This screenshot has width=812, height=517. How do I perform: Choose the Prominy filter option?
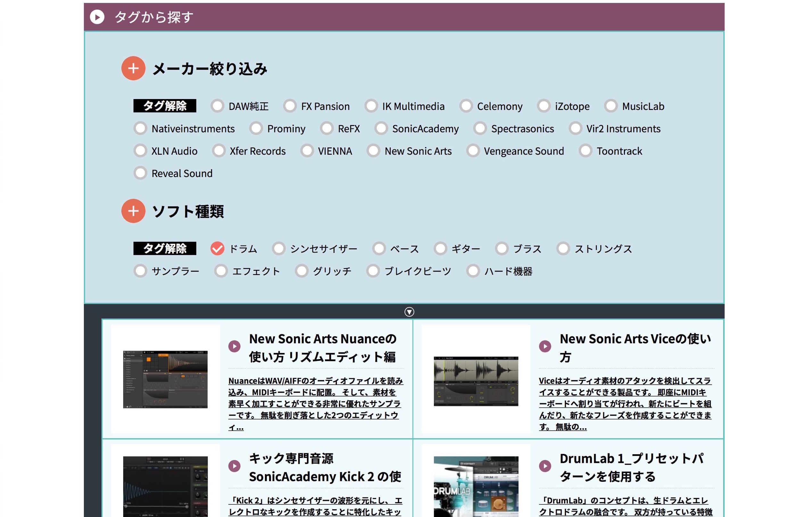click(256, 128)
